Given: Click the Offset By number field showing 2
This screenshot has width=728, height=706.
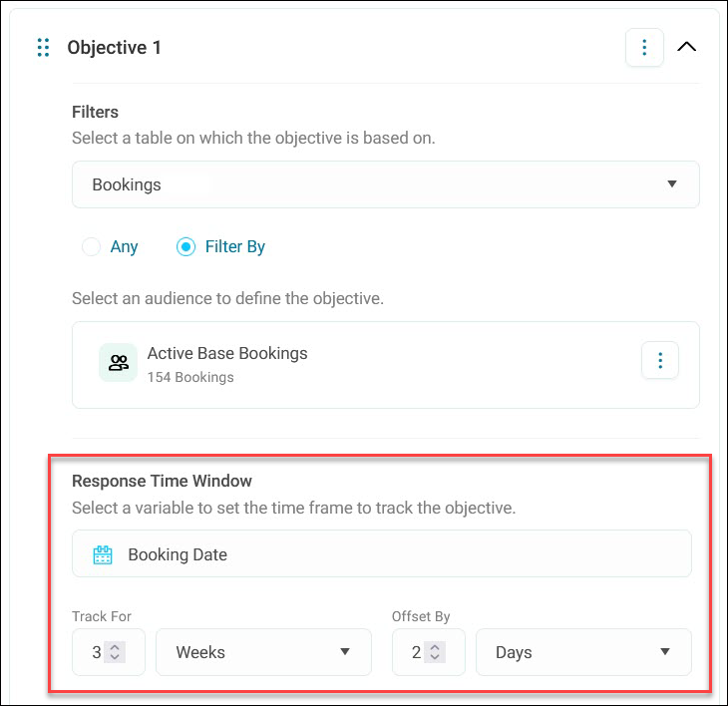Looking at the screenshot, I should point(428,652).
